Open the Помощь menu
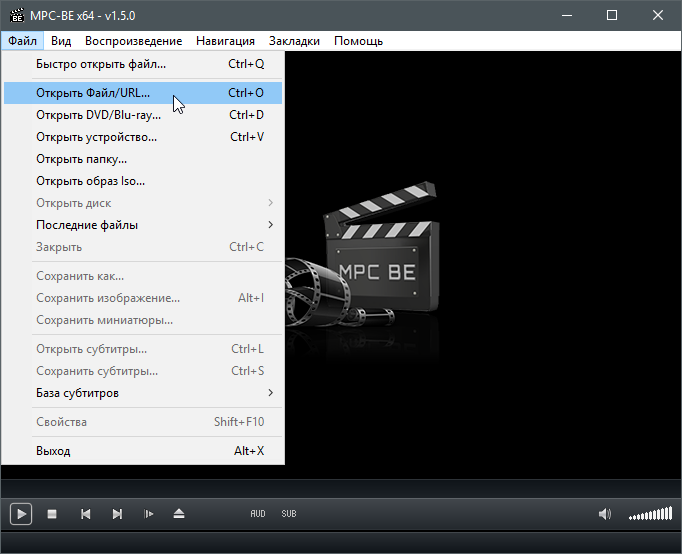The width and height of the screenshot is (682, 554). 358,41
